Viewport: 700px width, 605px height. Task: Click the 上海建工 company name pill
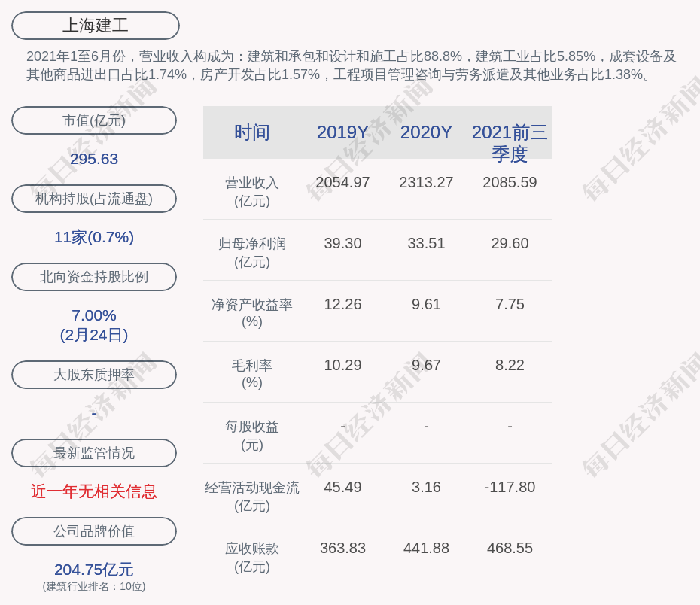point(96,26)
